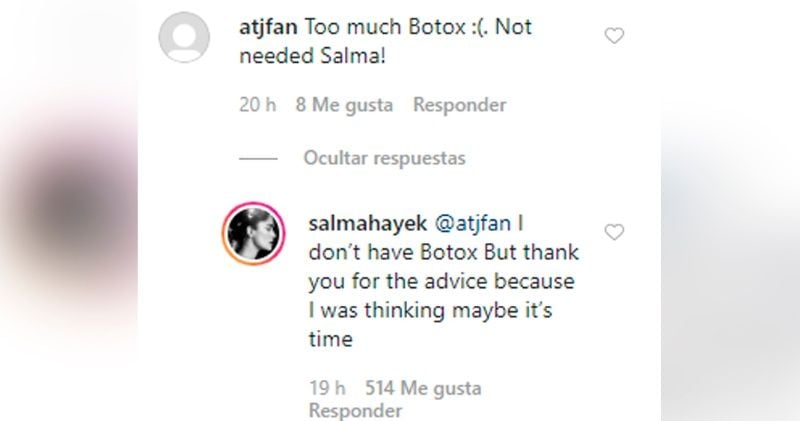This screenshot has height=421, width=800.
Task: Follow the @atjfan mention in the reply
Action: click(472, 223)
